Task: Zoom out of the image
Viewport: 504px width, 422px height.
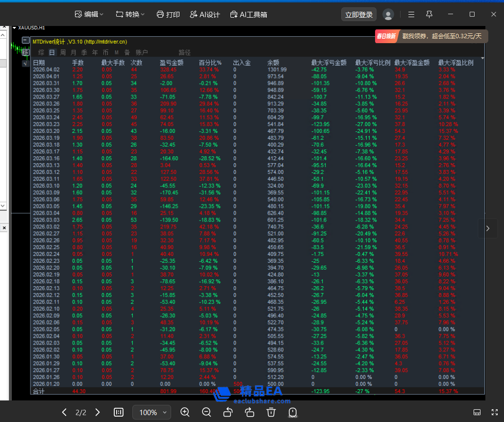Action: (x=206, y=412)
